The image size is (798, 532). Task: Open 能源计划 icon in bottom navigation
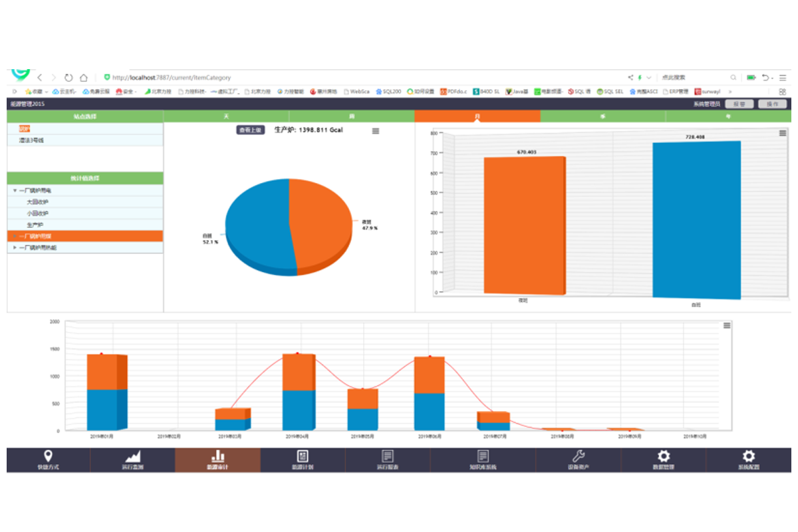303,456
